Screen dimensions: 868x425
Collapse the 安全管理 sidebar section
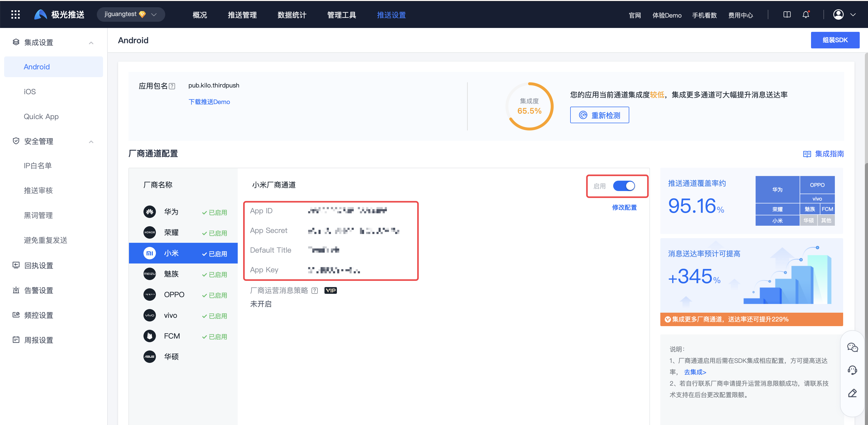coord(91,142)
